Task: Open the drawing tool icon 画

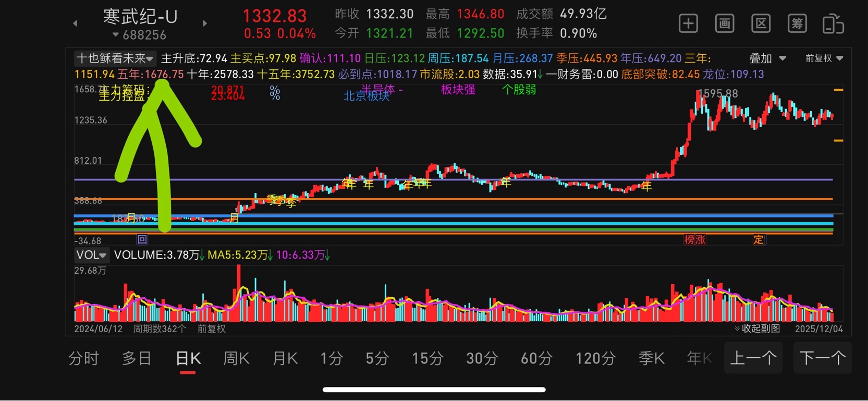Action: tap(724, 23)
